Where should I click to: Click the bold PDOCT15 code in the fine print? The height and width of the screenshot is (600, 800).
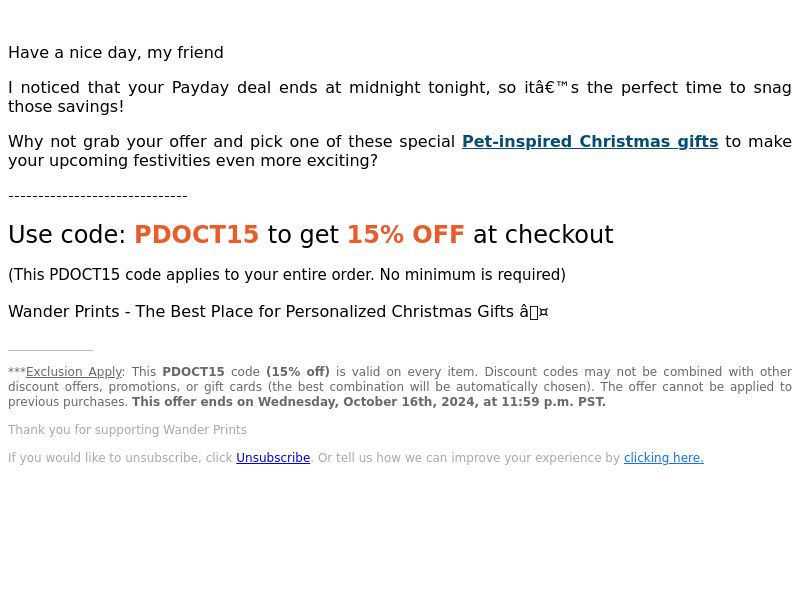[193, 371]
